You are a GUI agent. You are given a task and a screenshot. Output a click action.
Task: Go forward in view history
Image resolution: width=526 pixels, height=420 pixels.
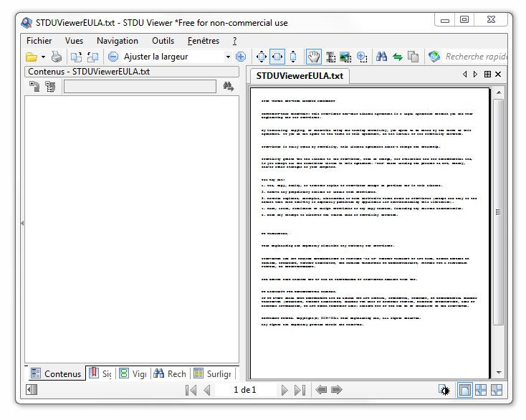[337, 390]
